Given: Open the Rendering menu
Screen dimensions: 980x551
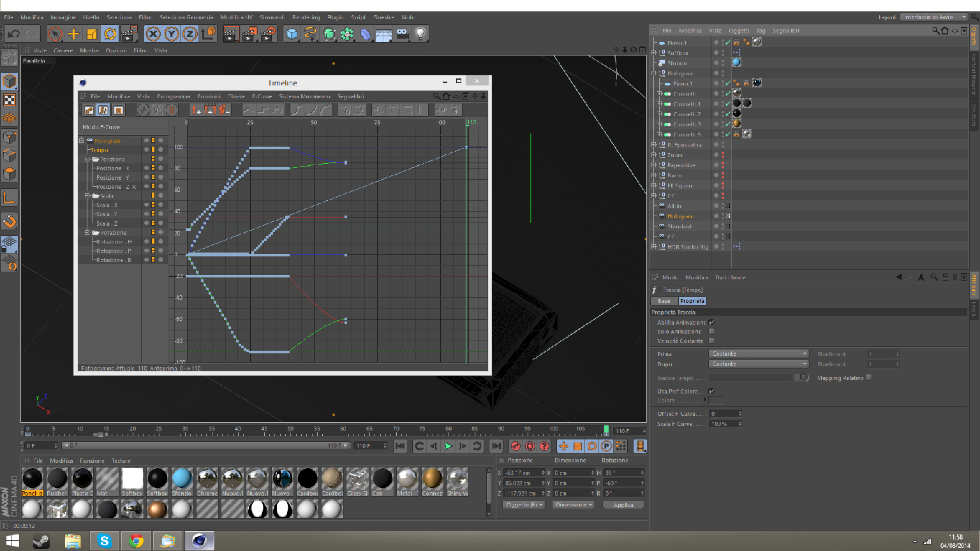Looking at the screenshot, I should 306,17.
